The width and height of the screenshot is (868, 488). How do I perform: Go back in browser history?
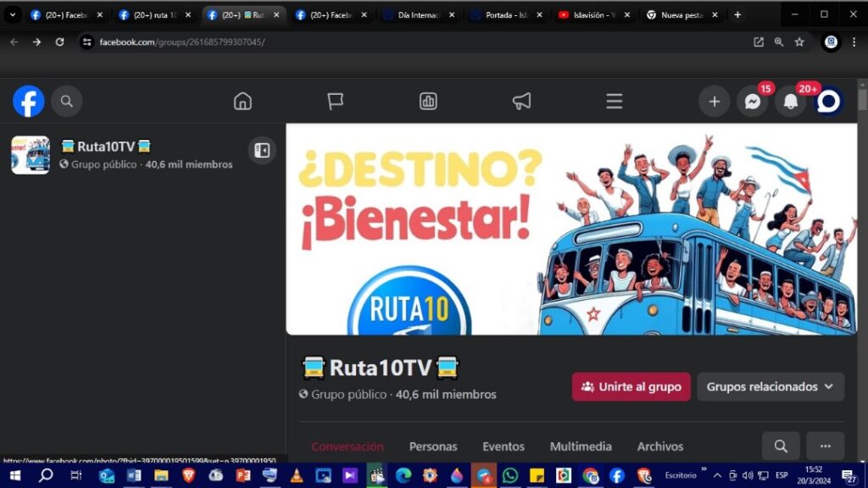(14, 42)
